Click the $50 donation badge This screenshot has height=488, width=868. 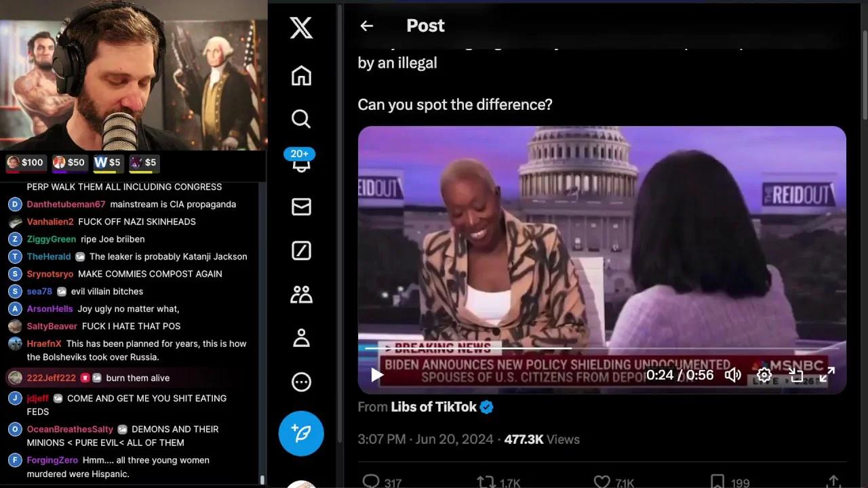[x=69, y=163]
